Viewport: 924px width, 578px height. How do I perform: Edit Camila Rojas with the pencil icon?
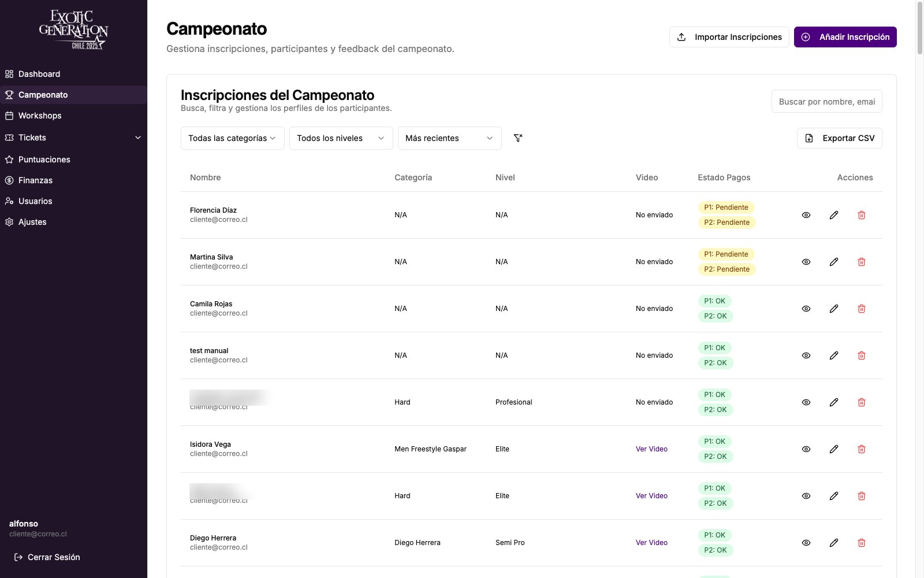[834, 309]
